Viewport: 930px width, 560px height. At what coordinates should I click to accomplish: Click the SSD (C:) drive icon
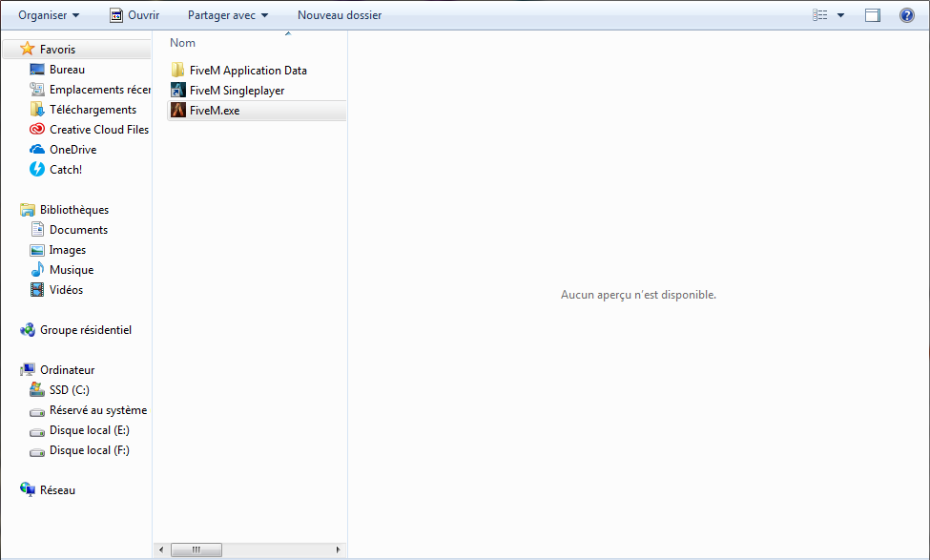point(37,390)
